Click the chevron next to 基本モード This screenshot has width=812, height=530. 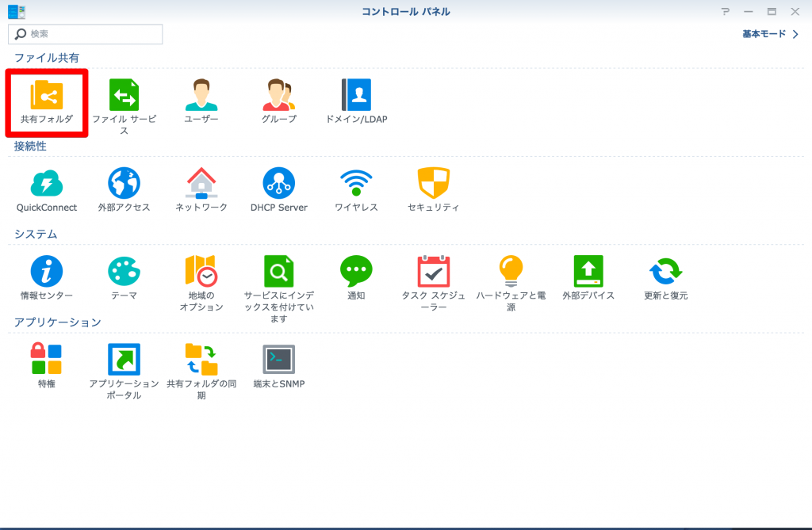(795, 34)
